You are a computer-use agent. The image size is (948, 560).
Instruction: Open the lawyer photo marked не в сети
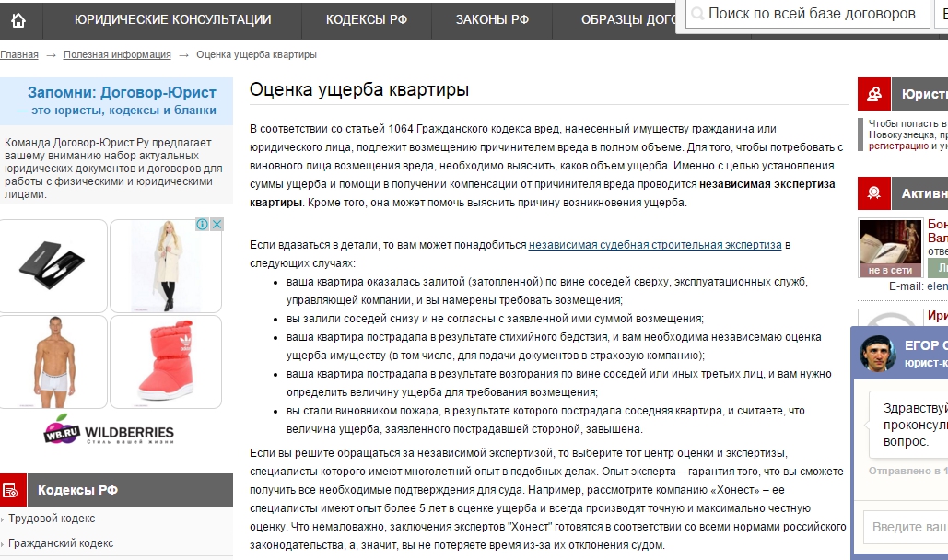click(891, 248)
